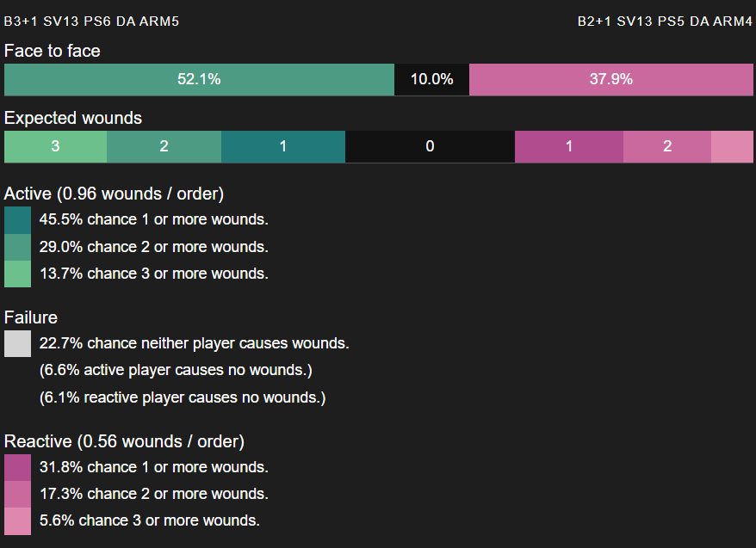Click the 10.0% tie bar segment
The image size is (756, 548).
431,79
